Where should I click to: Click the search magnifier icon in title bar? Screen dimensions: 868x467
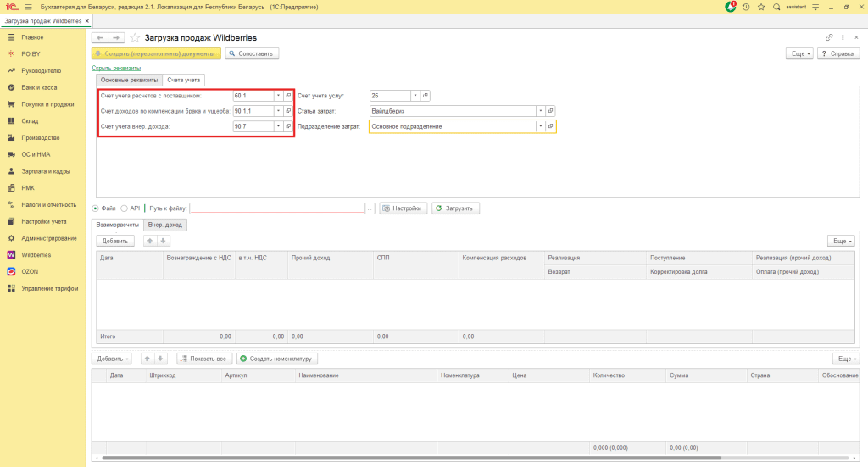pyautogui.click(x=776, y=7)
